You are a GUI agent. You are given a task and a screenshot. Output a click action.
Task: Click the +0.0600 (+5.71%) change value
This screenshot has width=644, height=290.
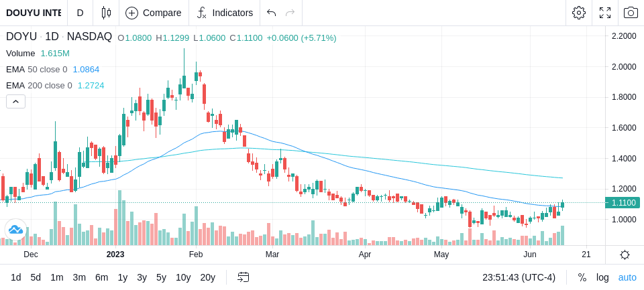click(301, 38)
